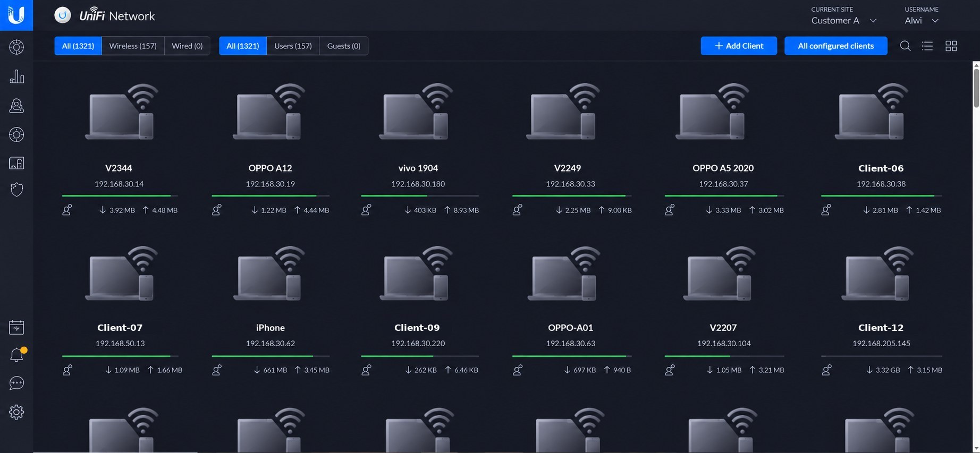Select the Users (157) tab
980x453 pixels.
[293, 46]
